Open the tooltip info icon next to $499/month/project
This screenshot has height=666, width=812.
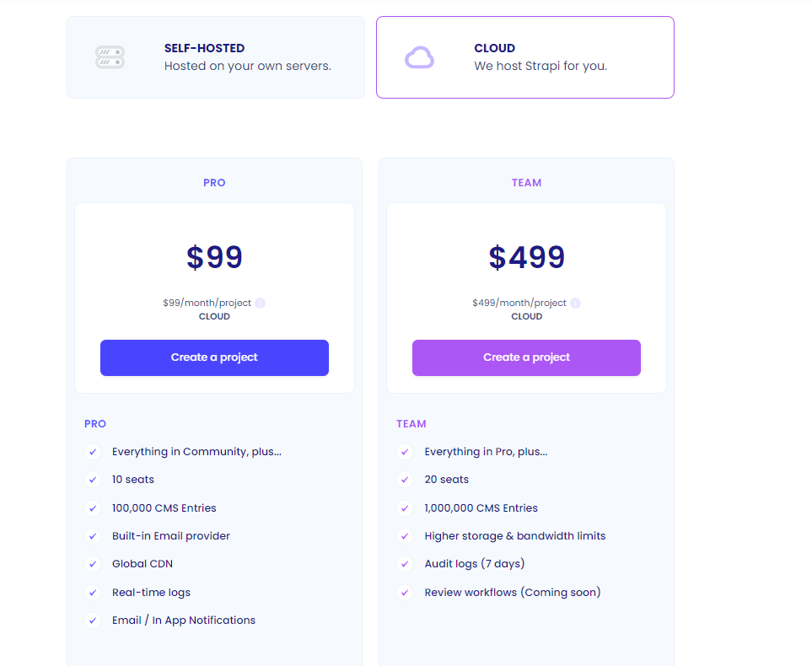(574, 303)
